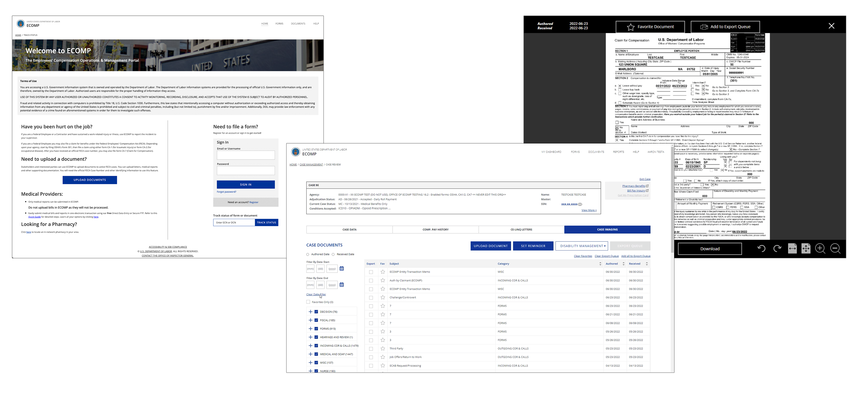The width and height of the screenshot is (868, 397).
Task: Click external link icon beside Bill Pay Inquiry
Action: point(647,191)
